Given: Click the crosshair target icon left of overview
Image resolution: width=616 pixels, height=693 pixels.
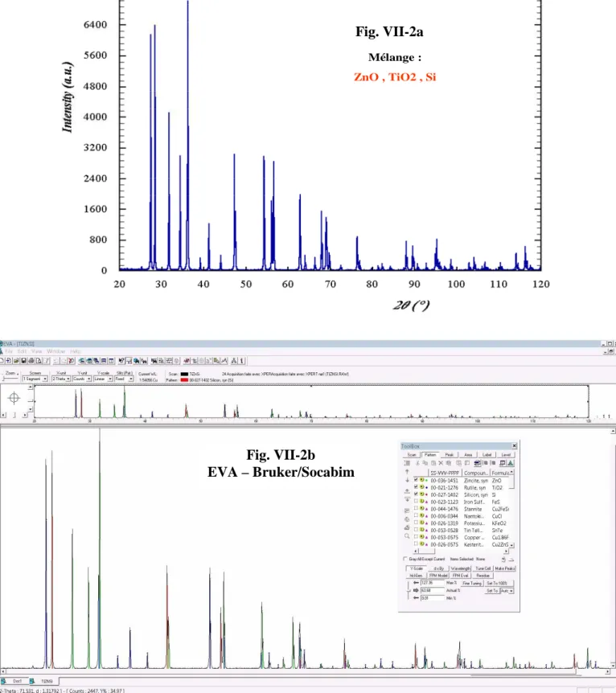Looking at the screenshot, I should point(14,398).
